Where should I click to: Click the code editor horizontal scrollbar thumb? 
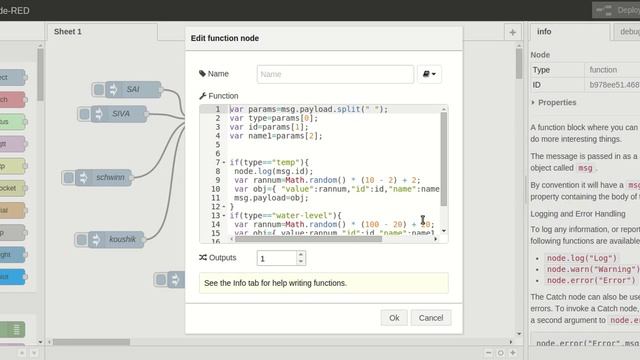tap(308, 239)
